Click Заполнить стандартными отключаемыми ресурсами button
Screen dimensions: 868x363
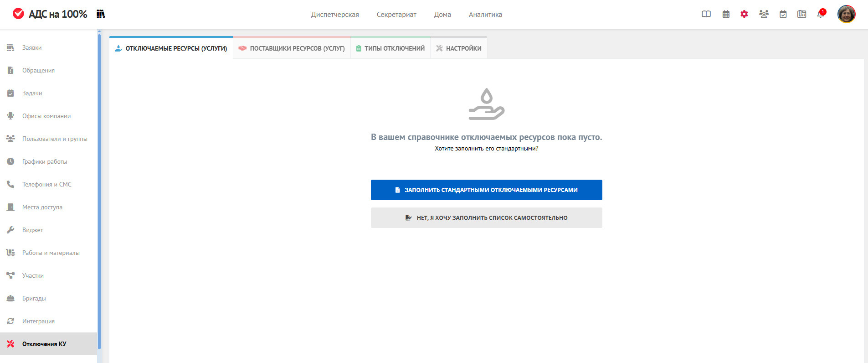click(x=486, y=190)
